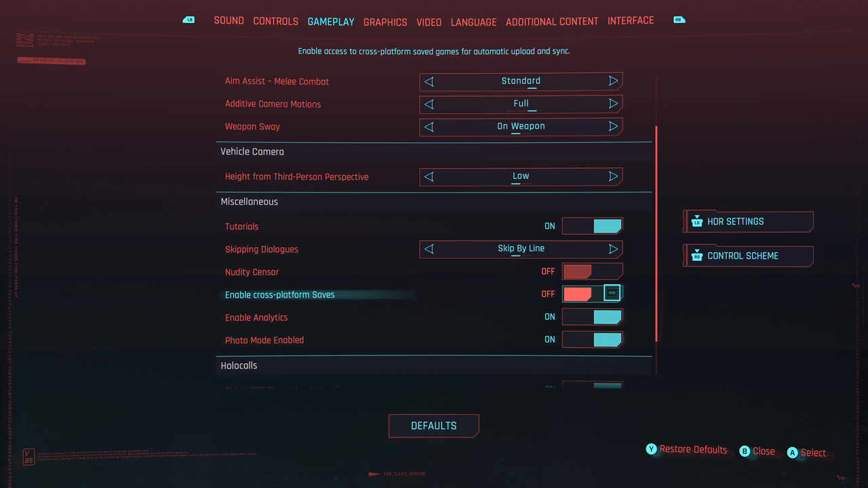Click the B button icon for Close
868x488 pixels.
745,451
